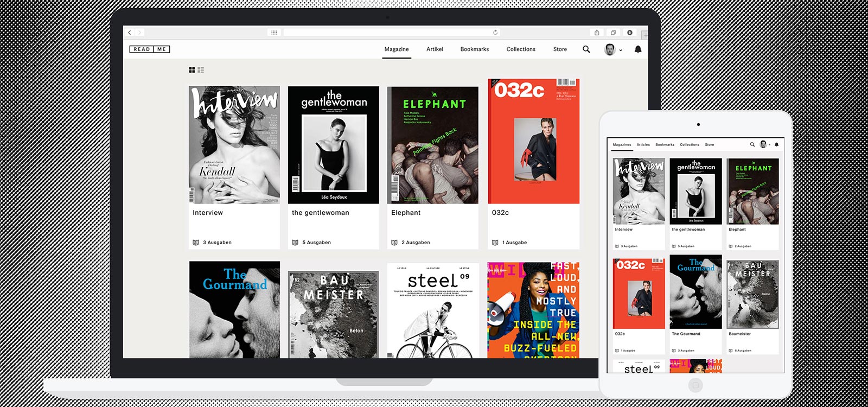Click the browser back arrow
The image size is (868, 407).
130,33
